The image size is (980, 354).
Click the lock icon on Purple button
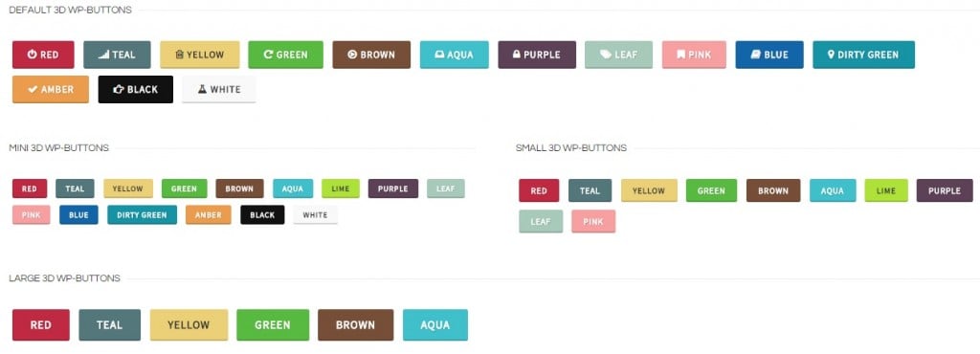pyautogui.click(x=516, y=55)
